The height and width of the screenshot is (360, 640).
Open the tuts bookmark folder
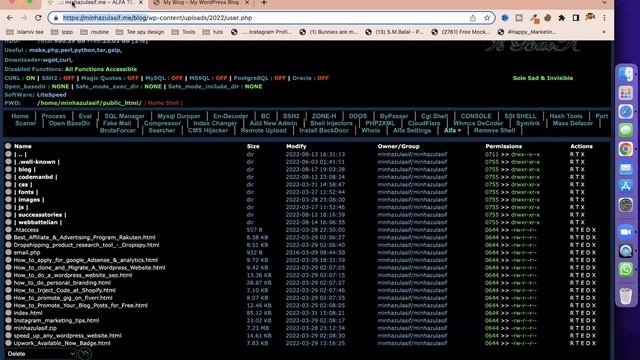pos(213,32)
